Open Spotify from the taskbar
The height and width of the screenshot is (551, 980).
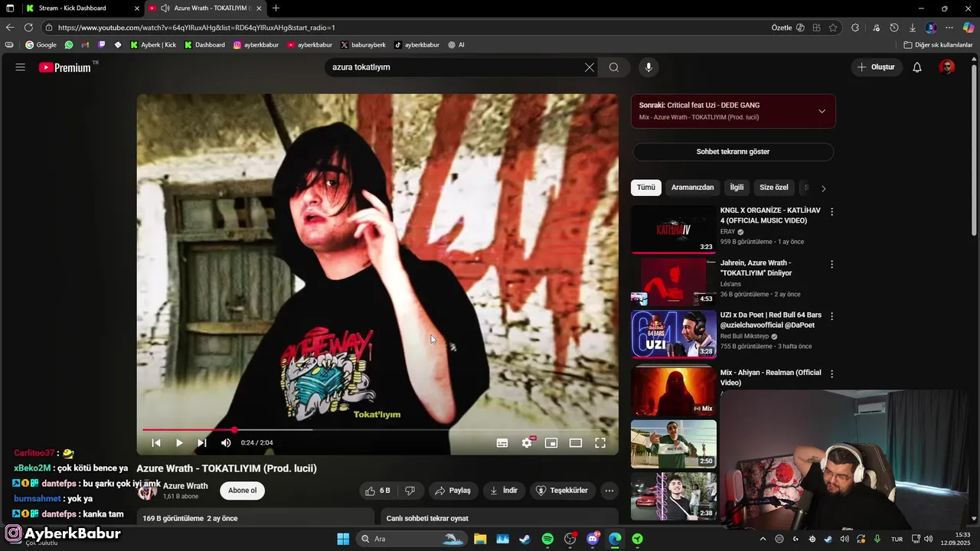click(x=547, y=539)
